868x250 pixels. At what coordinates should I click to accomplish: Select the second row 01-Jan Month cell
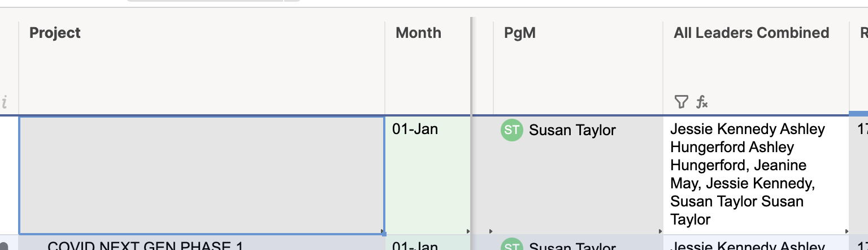tap(428, 243)
